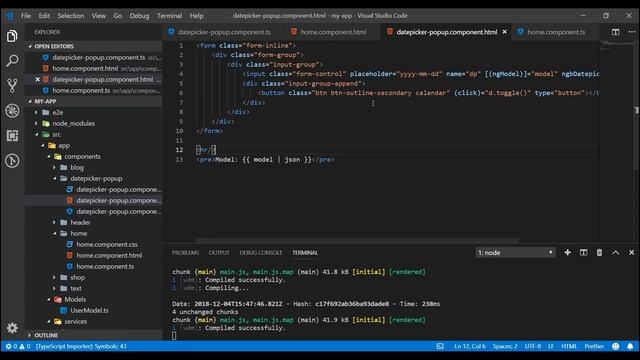Close datepicker-popup.component.html in Open Editors
Viewport: 640px width, 360px height.
38,80
